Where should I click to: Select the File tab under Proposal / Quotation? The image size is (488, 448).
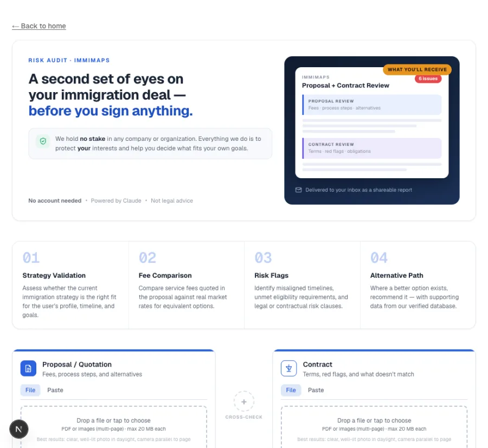pyautogui.click(x=30, y=390)
